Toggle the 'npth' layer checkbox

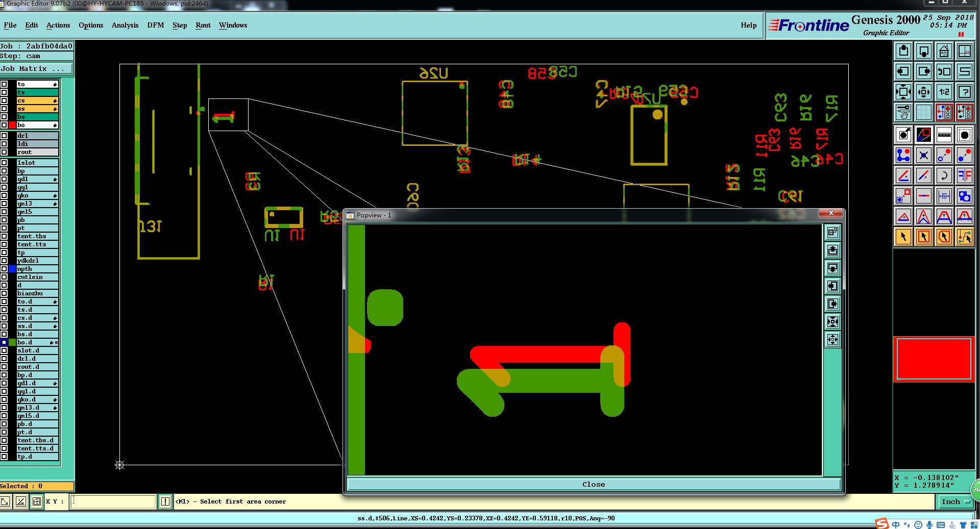[4, 269]
